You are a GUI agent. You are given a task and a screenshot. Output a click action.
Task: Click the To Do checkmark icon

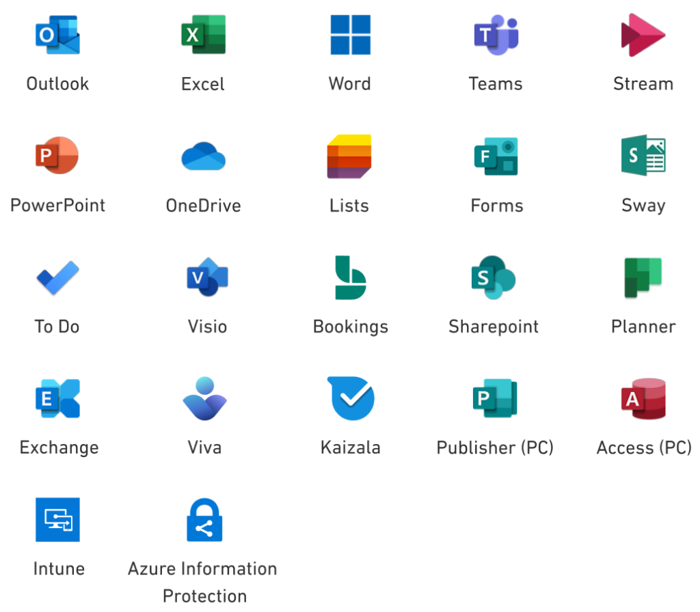click(57, 277)
